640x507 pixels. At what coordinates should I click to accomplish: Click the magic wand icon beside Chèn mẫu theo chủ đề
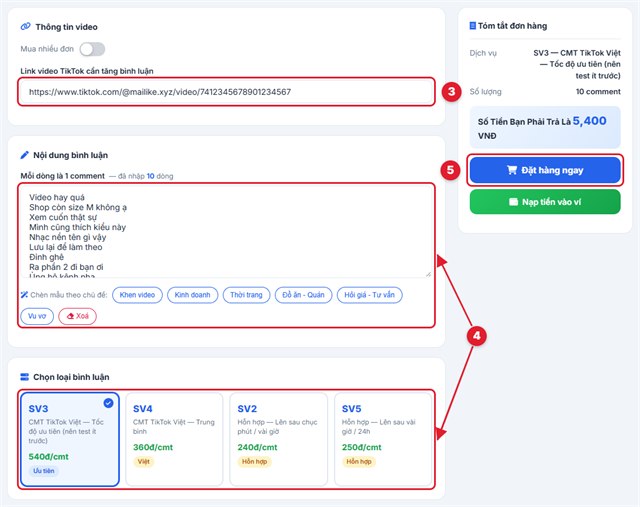24,295
